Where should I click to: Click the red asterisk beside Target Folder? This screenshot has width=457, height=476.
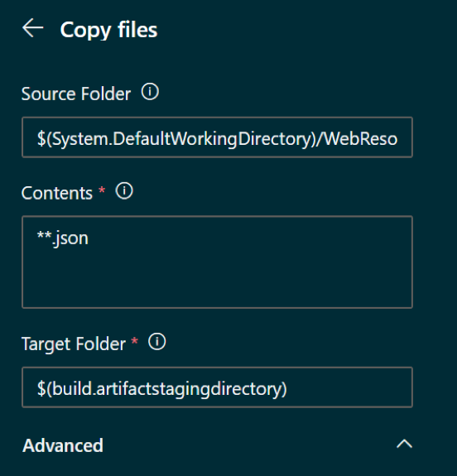[134, 342]
